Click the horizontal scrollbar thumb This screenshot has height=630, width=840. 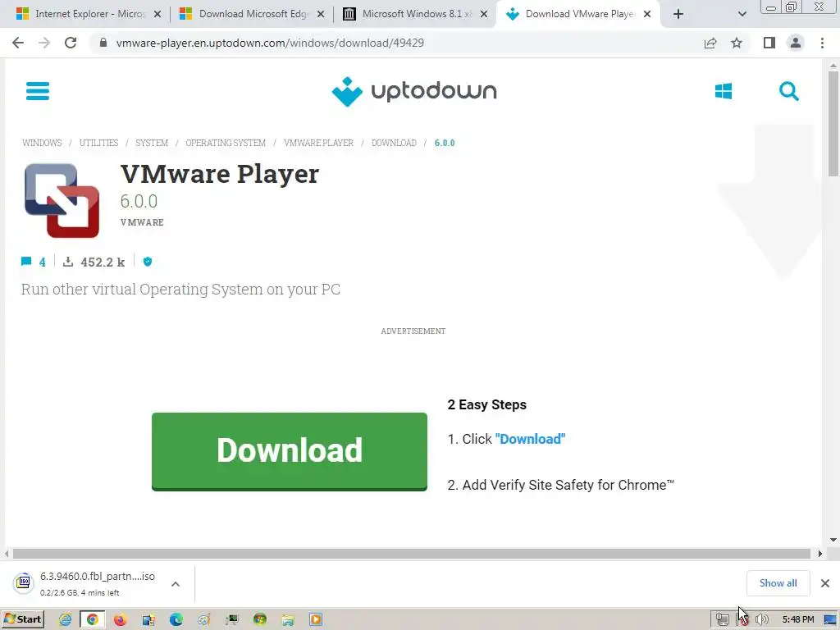pos(412,554)
